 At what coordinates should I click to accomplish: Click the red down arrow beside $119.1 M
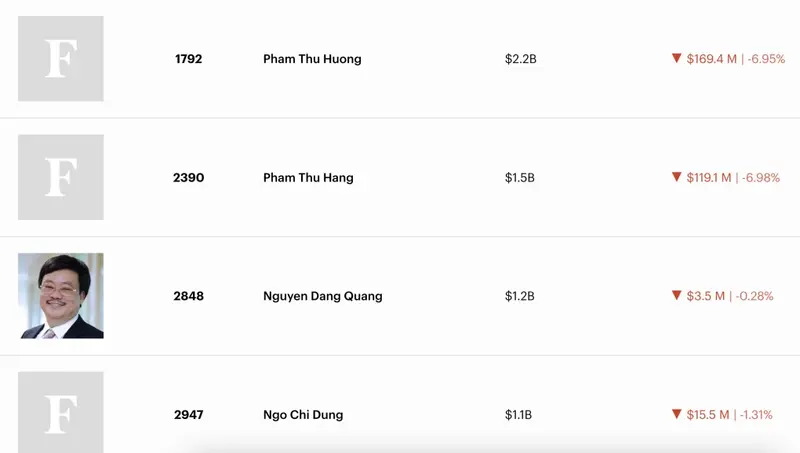pos(677,177)
